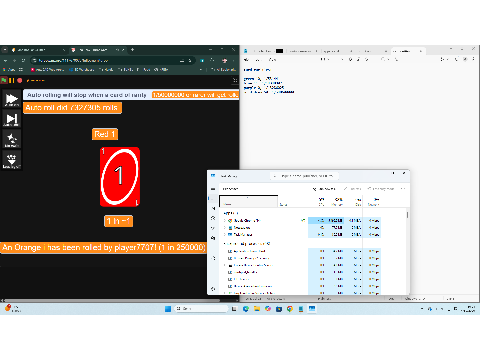Enter fullscreen using the stage corner icon

point(235,80)
